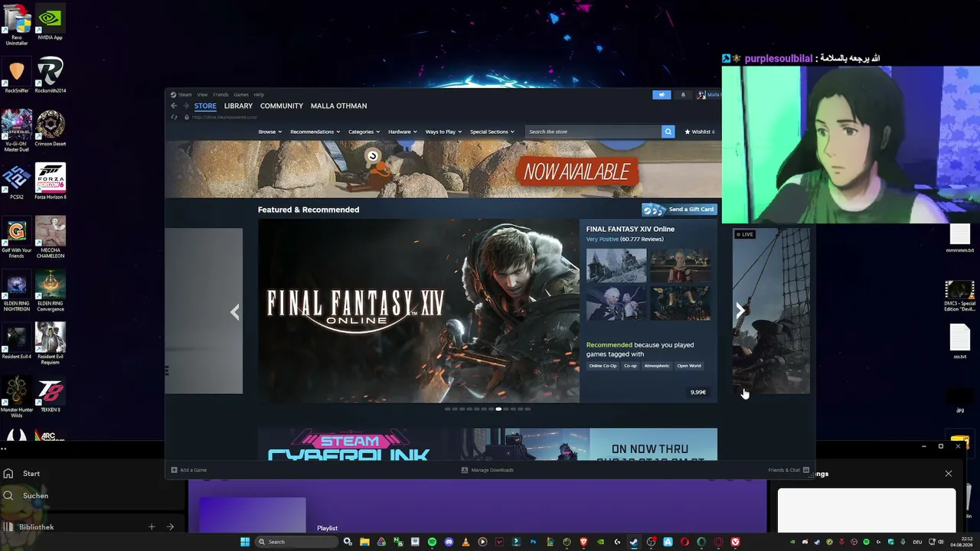Screen dimensions: 980x551
Task: Open Monster Hunter Wilds desktop icon
Action: coord(17,398)
